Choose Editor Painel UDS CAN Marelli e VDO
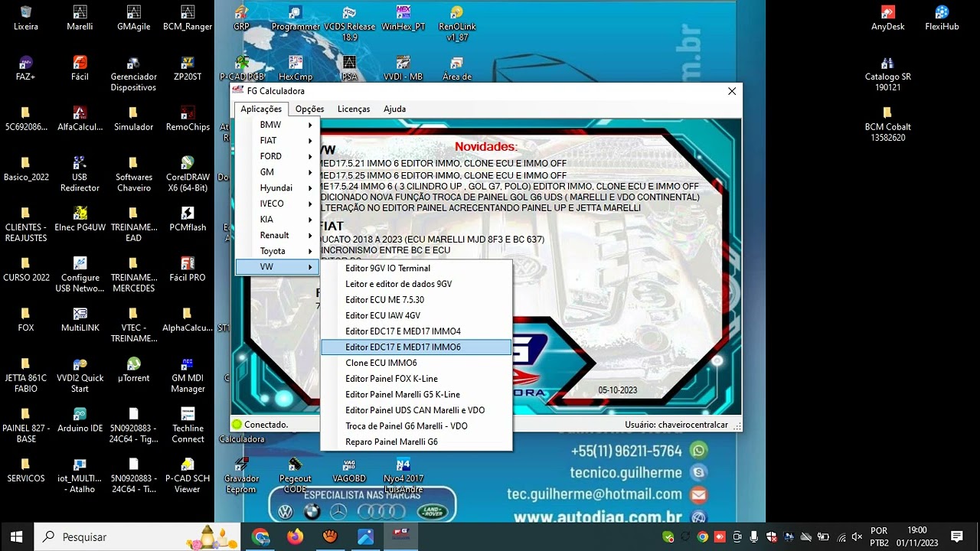This screenshot has height=551, width=980. (x=416, y=410)
